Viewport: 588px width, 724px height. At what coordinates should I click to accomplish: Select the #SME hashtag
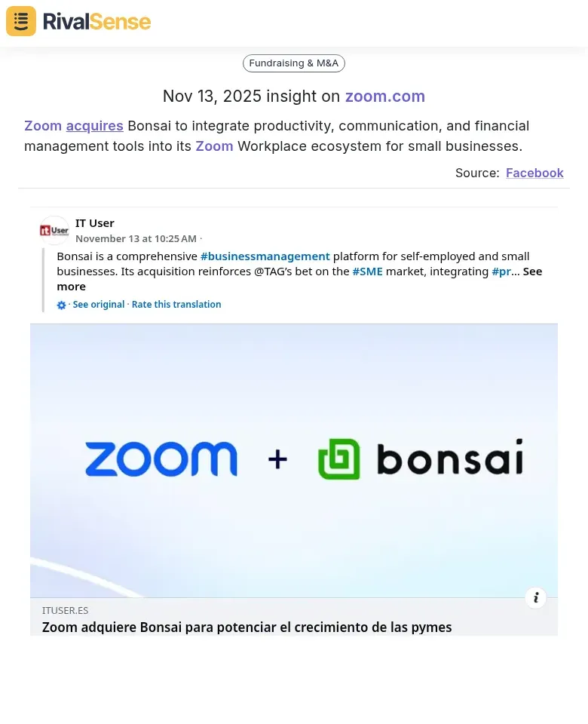tap(367, 271)
